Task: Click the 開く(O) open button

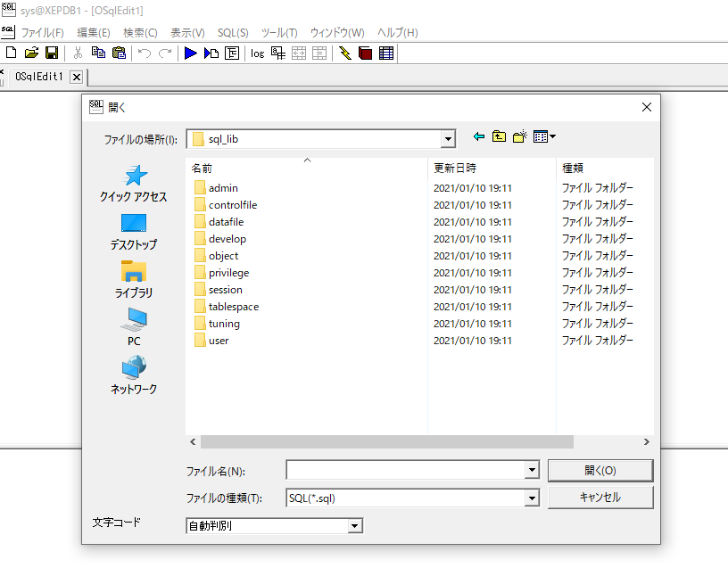Action: 600,470
